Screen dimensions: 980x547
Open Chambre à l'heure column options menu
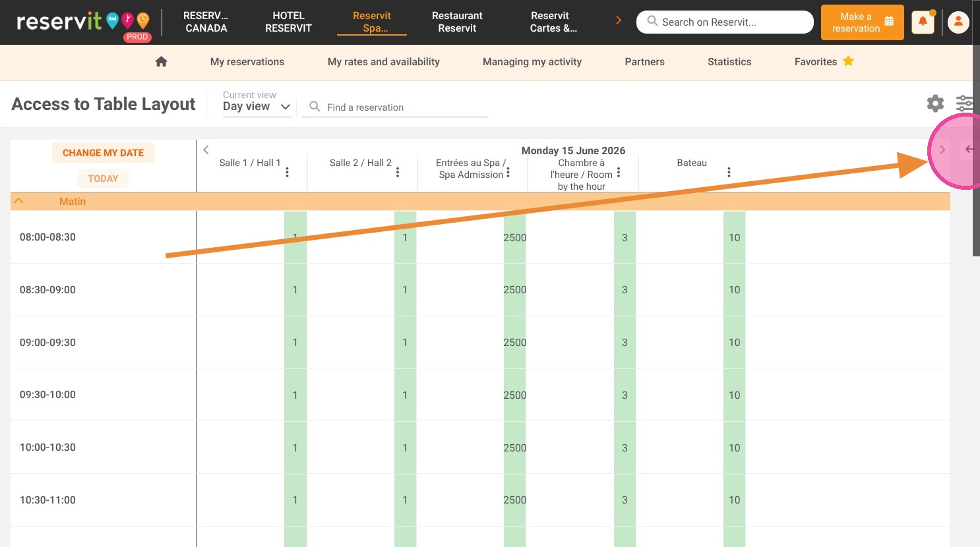(619, 172)
